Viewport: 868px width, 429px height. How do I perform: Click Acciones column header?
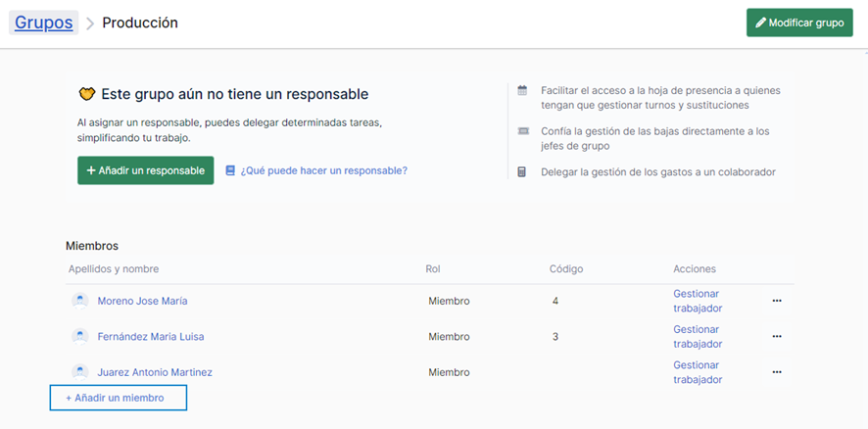(x=695, y=269)
